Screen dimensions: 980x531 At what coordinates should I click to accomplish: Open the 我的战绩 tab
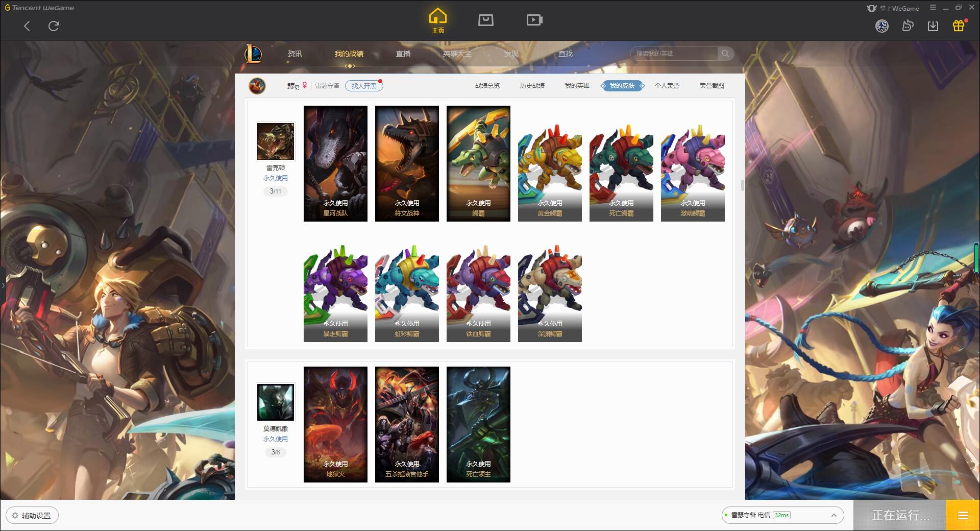tap(349, 54)
